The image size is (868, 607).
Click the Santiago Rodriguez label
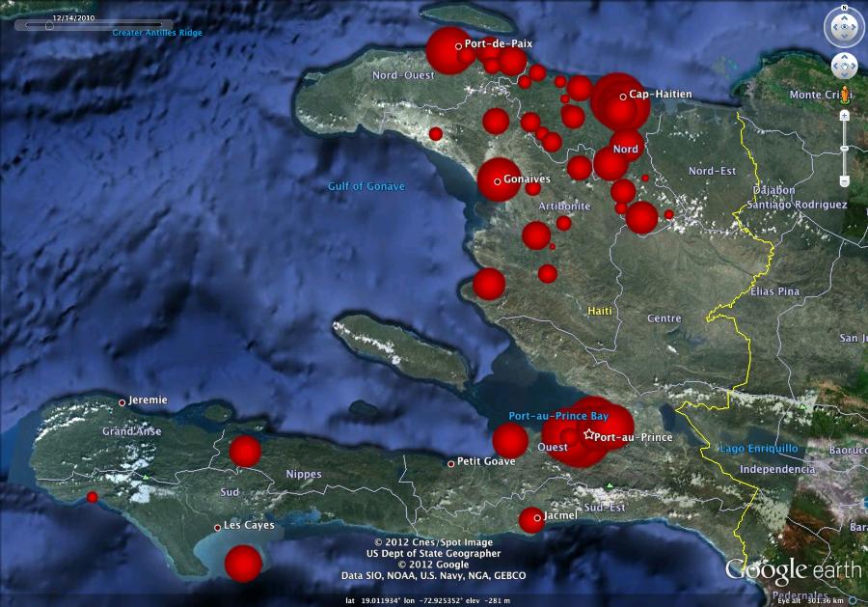(797, 205)
